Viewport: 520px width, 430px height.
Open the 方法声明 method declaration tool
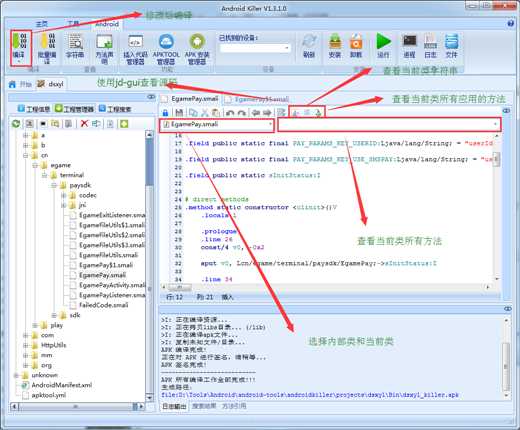coord(105,49)
